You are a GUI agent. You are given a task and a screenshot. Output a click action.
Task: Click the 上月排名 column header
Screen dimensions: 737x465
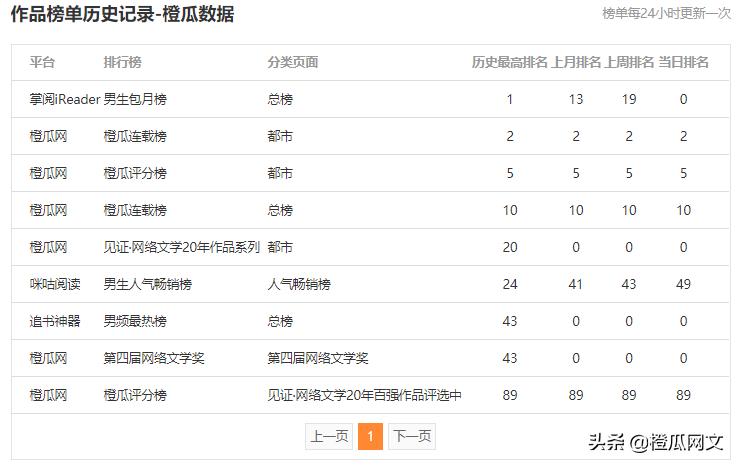click(x=576, y=62)
